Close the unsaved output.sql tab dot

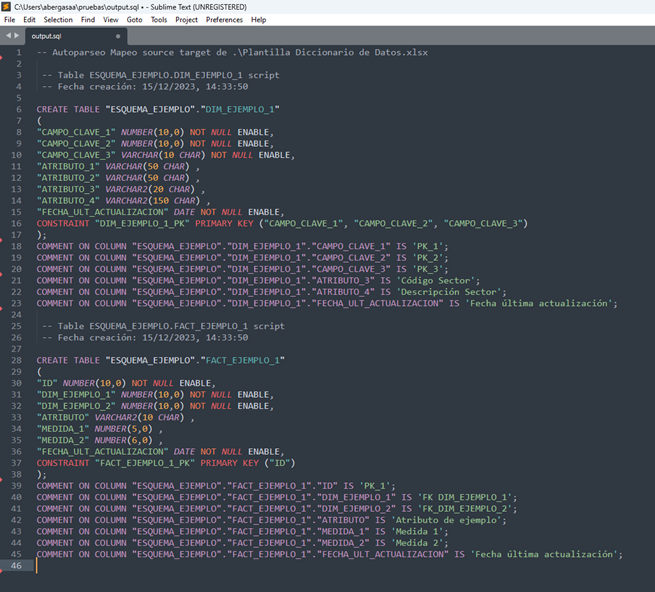[118, 36]
